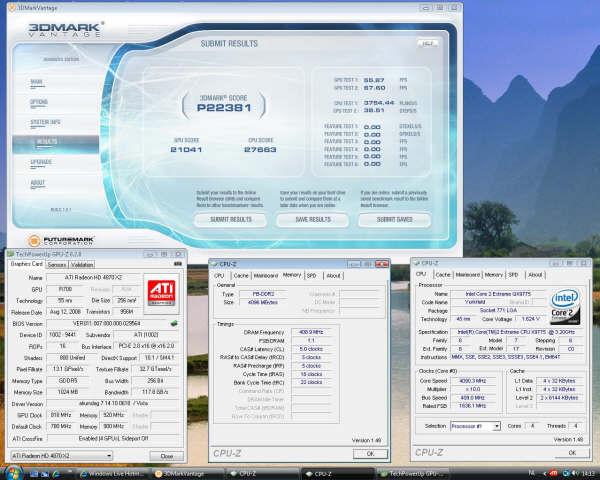
Task: Click the memory Size value 4096 MBytes
Action: point(263,302)
